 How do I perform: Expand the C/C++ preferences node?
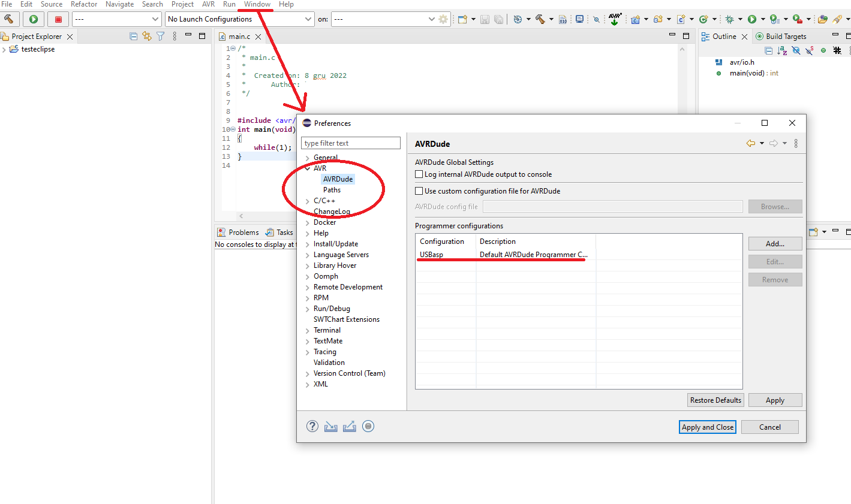(x=308, y=201)
